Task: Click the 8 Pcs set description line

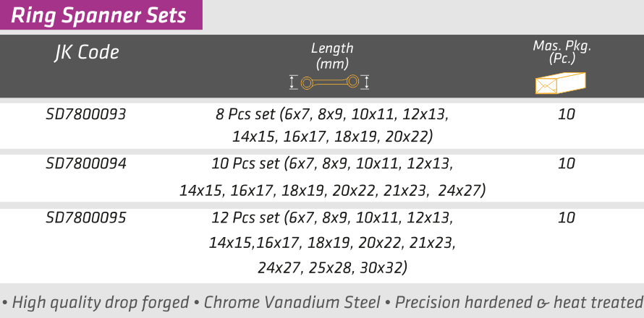Action: (332, 114)
